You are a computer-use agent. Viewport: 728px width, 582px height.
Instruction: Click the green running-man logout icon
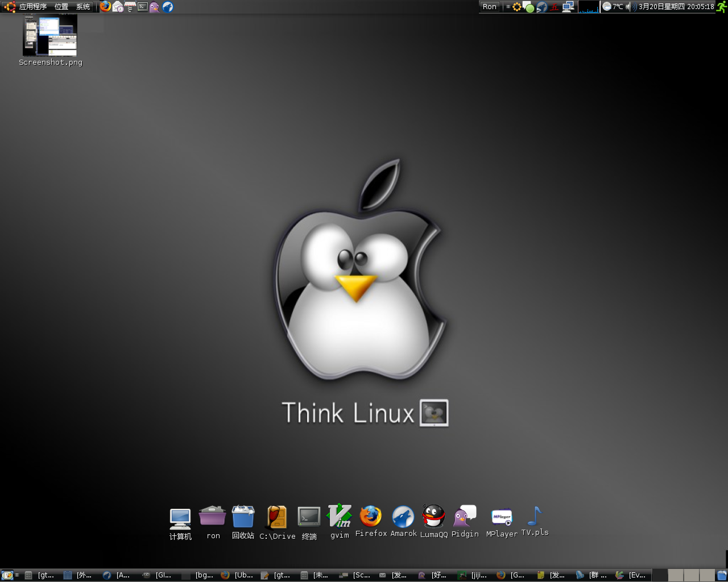(722, 7)
